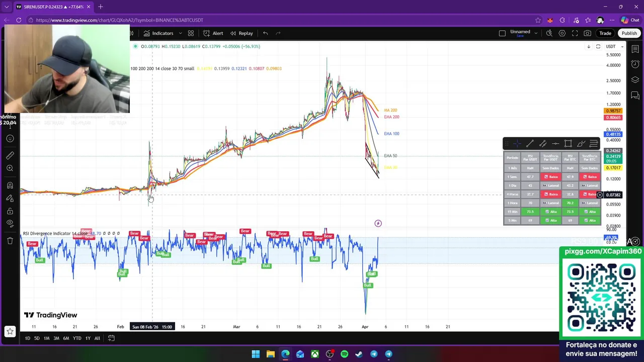Select trend line tool in floating toolbar
The height and width of the screenshot is (362, 644).
click(530, 144)
